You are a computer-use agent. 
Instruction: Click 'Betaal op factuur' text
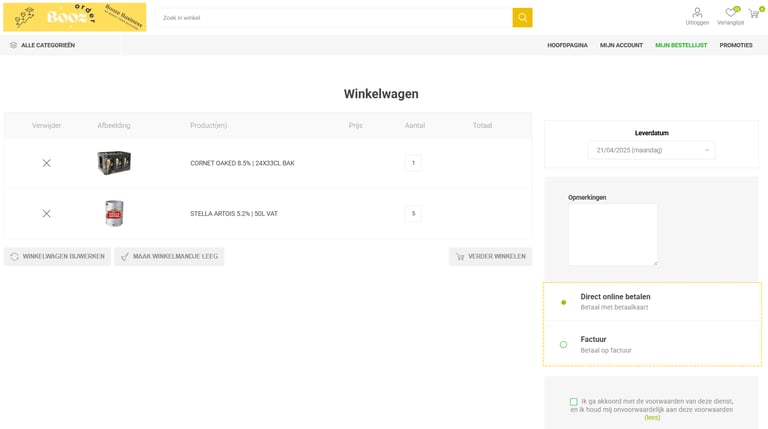[x=606, y=350]
